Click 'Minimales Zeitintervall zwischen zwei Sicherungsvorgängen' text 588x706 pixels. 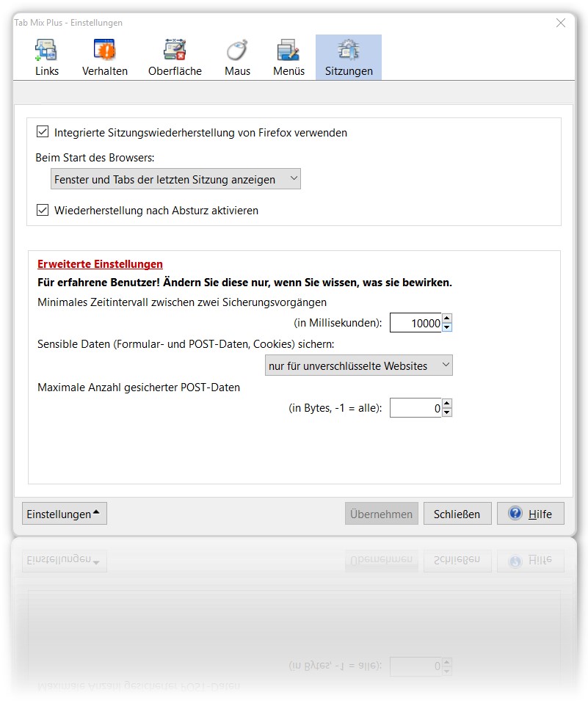(x=182, y=302)
